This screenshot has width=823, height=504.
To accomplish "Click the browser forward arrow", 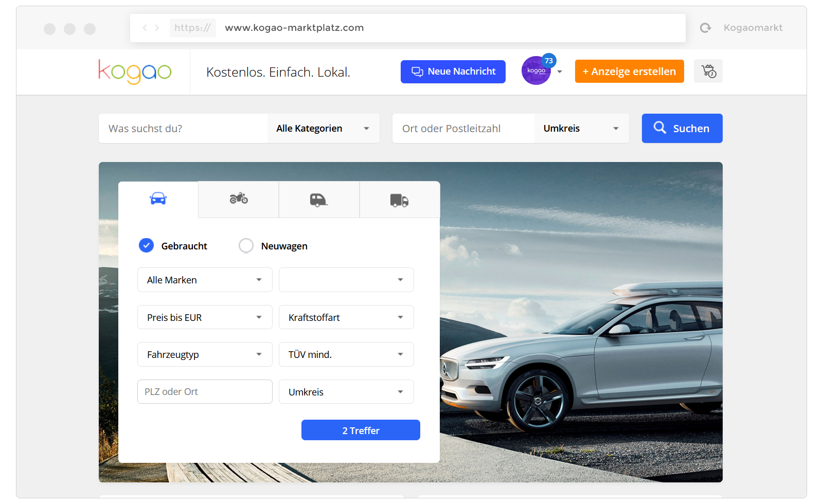I will coord(157,28).
